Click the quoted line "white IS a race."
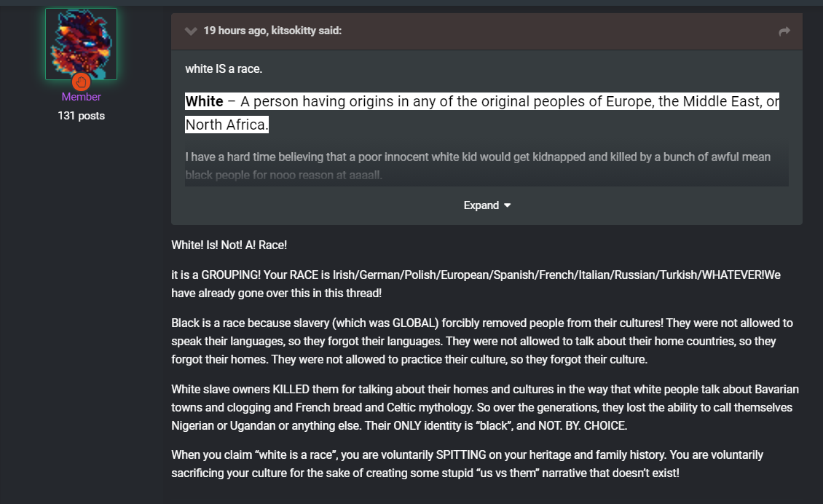823x504 pixels. pyautogui.click(x=224, y=68)
